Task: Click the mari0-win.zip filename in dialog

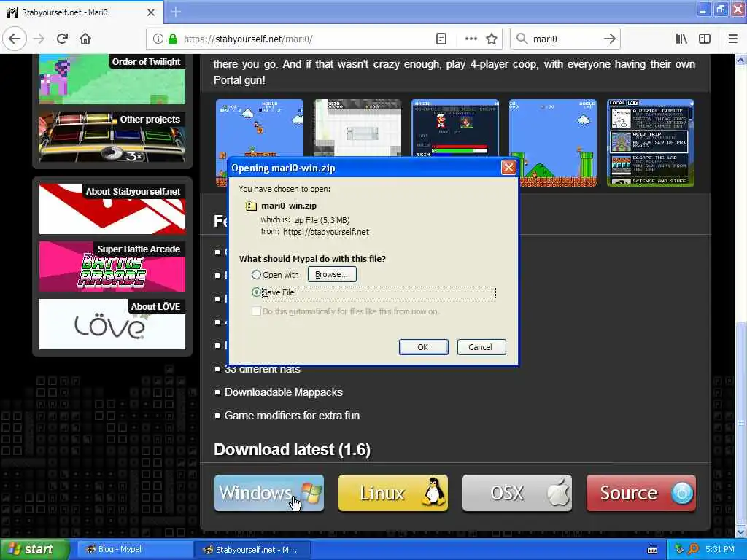Action: tap(289, 206)
